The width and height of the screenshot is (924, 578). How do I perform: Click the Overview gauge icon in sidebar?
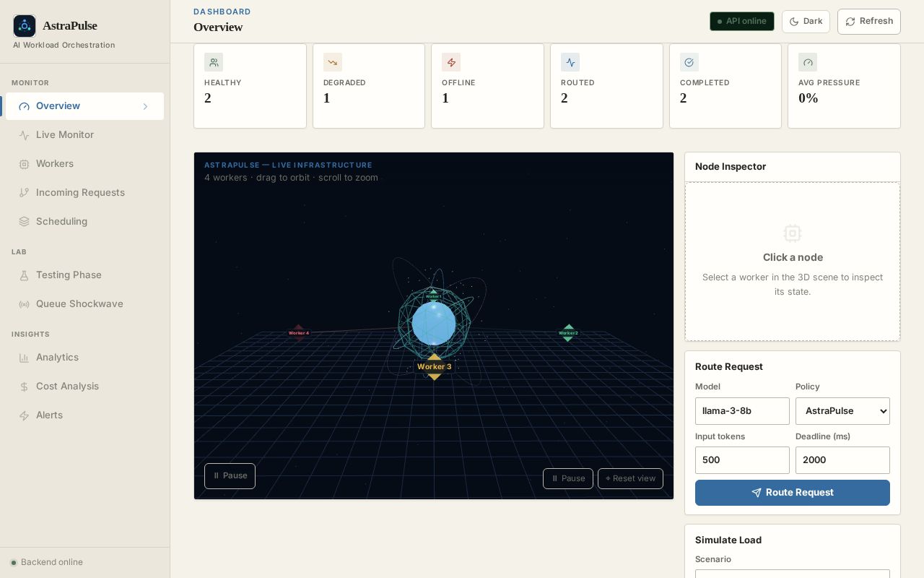point(24,106)
